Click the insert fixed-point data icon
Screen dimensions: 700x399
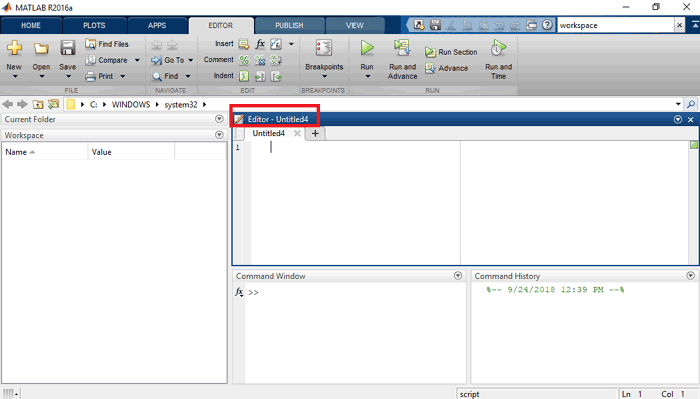(x=276, y=44)
